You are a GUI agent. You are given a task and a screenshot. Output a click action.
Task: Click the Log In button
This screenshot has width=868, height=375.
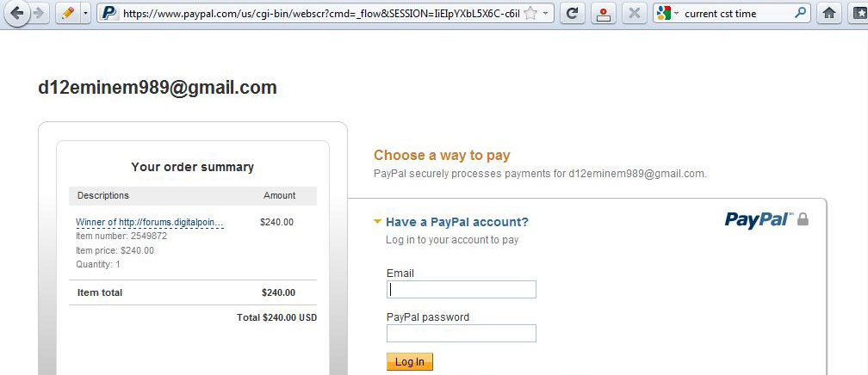click(x=410, y=362)
